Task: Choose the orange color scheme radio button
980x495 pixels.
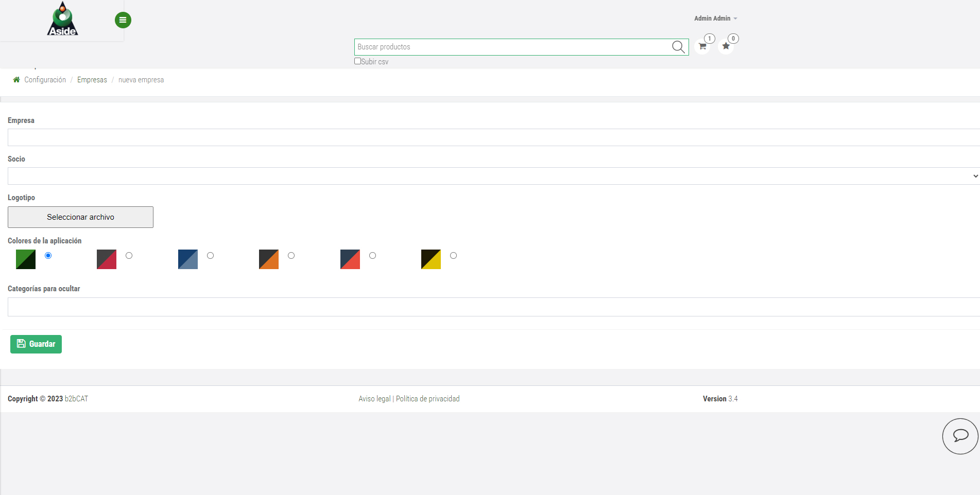Action: click(291, 256)
